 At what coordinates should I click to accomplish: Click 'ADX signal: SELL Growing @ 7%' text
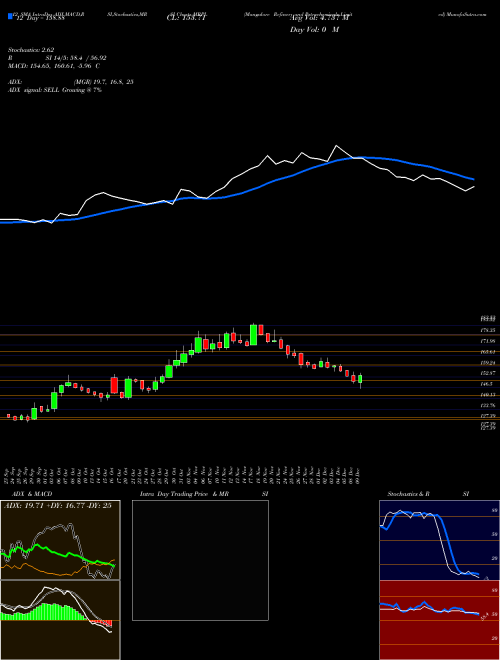coord(55,90)
